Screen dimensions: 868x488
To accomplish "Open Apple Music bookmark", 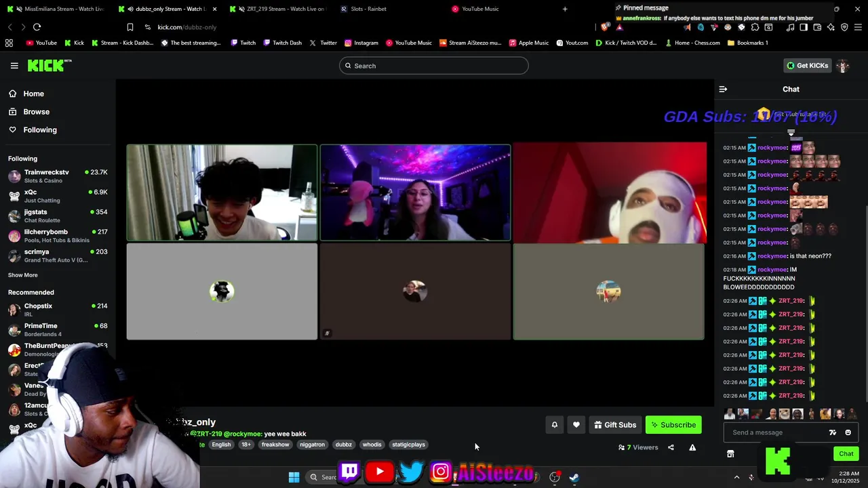I will [x=528, y=43].
